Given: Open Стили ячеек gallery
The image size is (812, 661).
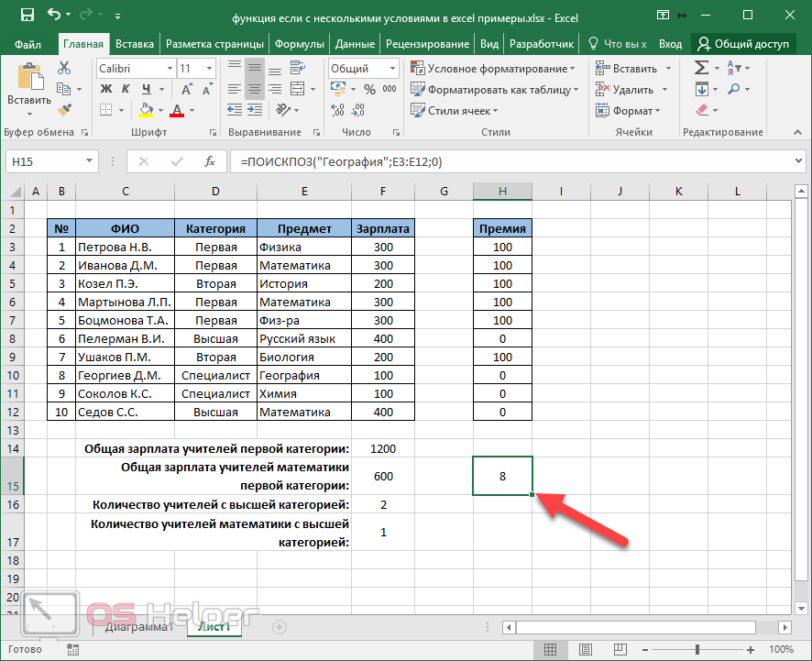Looking at the screenshot, I should click(455, 110).
